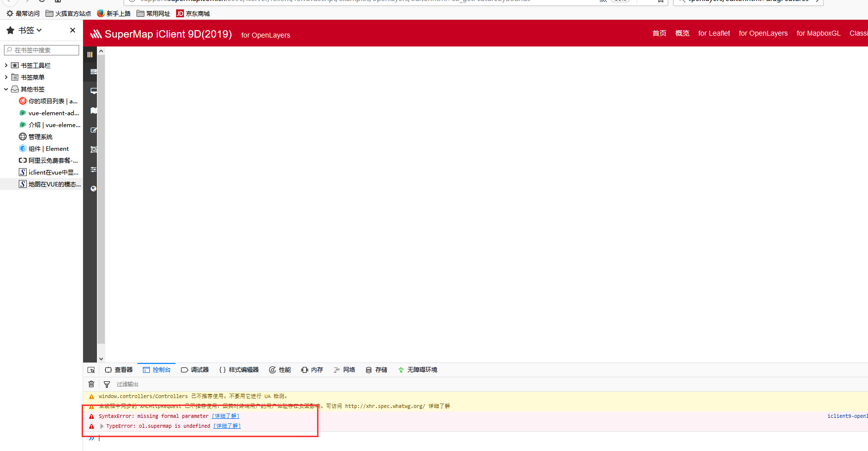Screen dimensions: 868x451
Task: Activate the devtools element picker icon
Action: point(91,370)
